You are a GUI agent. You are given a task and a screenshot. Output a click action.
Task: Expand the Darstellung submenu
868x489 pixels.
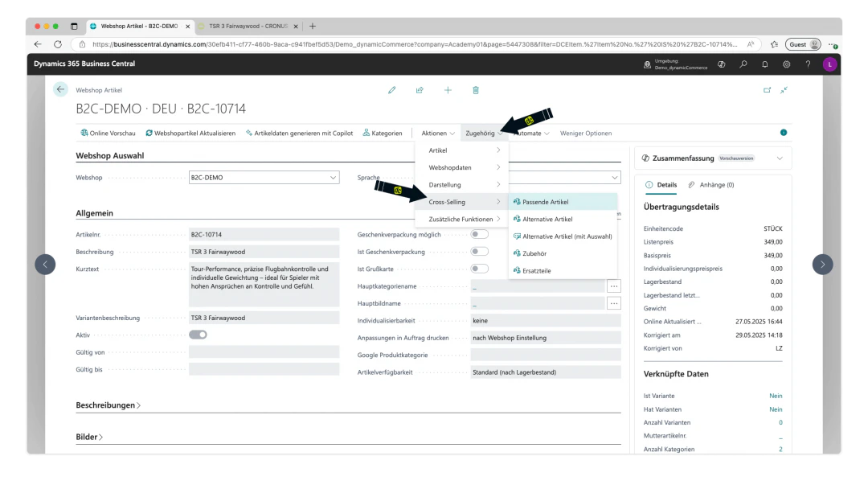(x=461, y=184)
